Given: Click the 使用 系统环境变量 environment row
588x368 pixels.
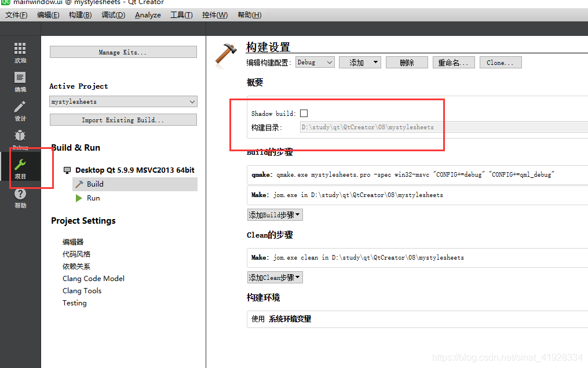Looking at the screenshot, I should (417, 319).
